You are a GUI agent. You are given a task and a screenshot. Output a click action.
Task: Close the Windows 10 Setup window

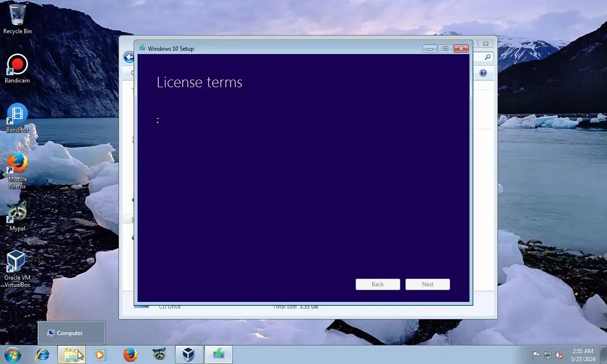pyautogui.click(x=461, y=48)
